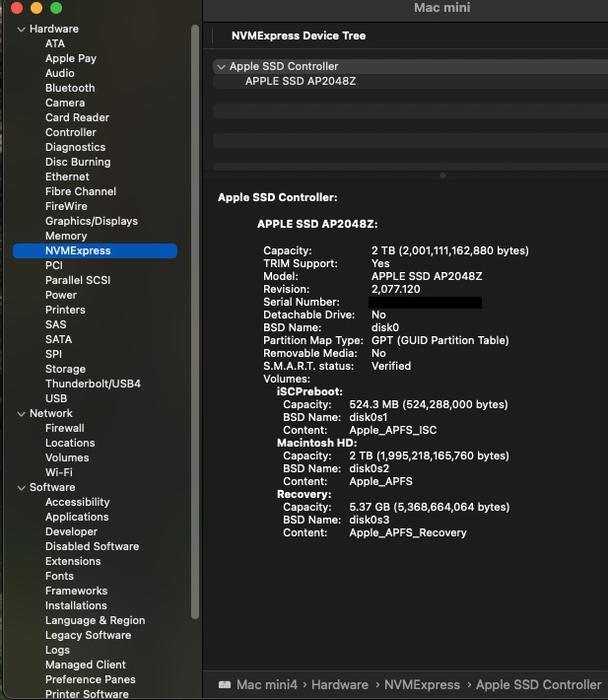The width and height of the screenshot is (608, 700).
Task: Select Printers in the sidebar
Action: pos(65,310)
